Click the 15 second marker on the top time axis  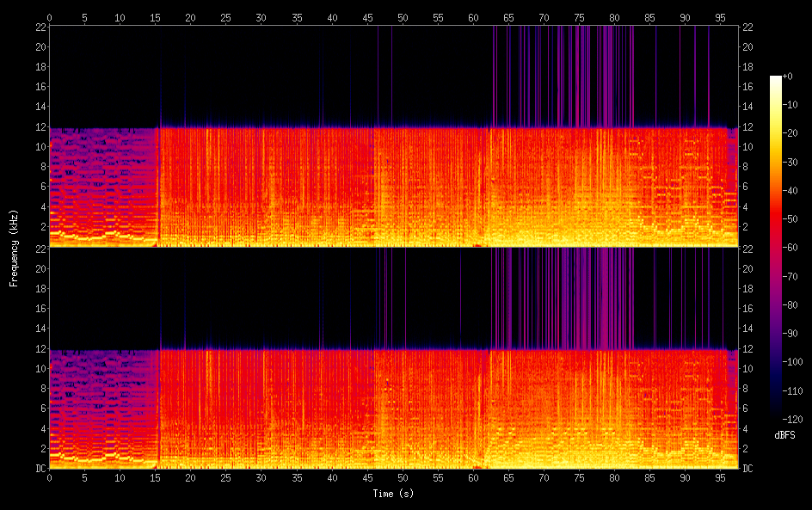[x=156, y=16]
